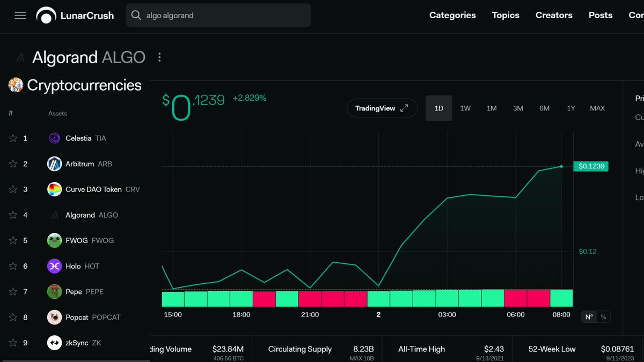The image size is (644, 362).
Task: Click the Pepe coin icon
Action: tap(55, 292)
